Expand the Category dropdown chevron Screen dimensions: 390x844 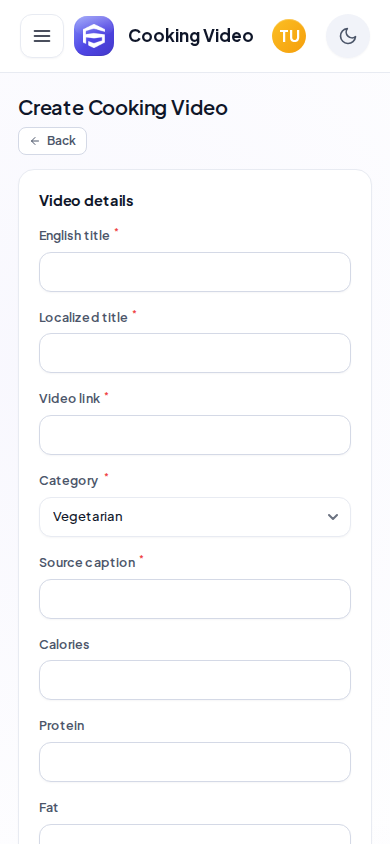point(333,517)
